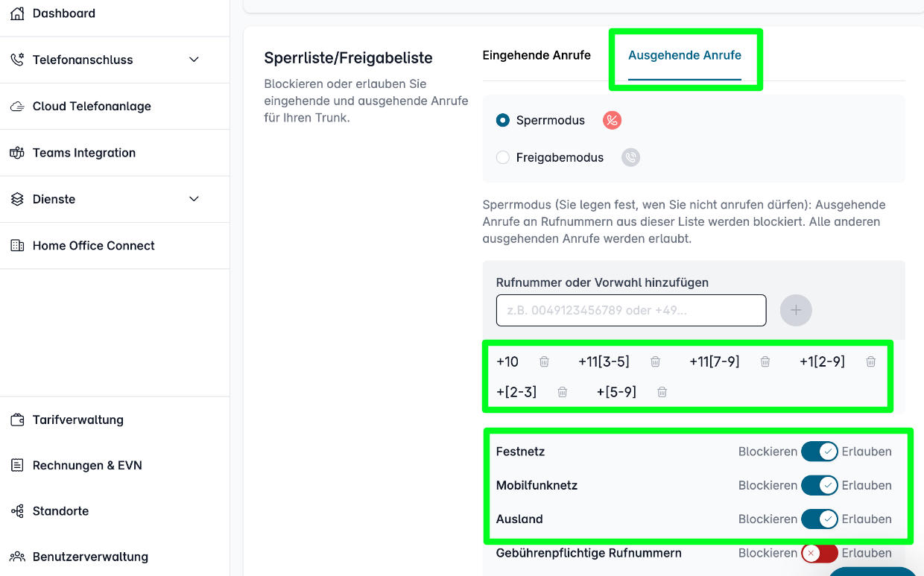
Task: Delete the +10 blocklist entry
Action: point(544,361)
